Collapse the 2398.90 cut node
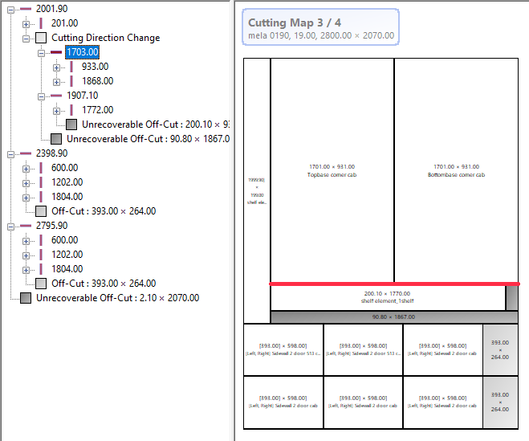Viewport: 529px width, 441px height. tap(11, 155)
